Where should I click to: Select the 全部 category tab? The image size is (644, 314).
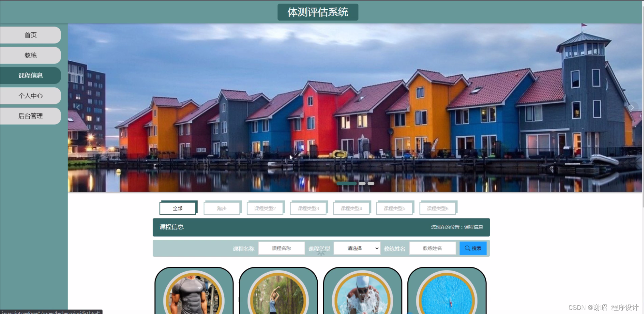point(178,208)
